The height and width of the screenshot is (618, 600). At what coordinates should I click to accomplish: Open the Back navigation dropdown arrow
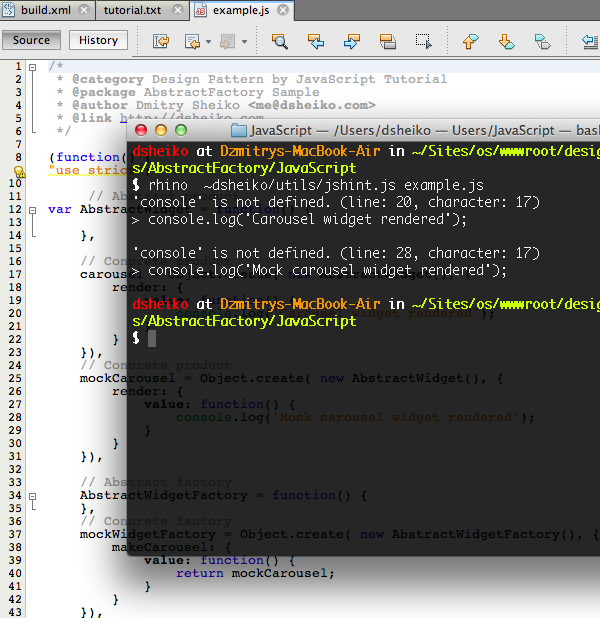[x=209, y=41]
